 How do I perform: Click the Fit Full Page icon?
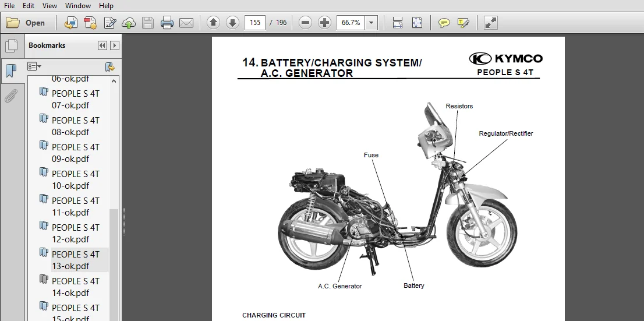pos(417,23)
